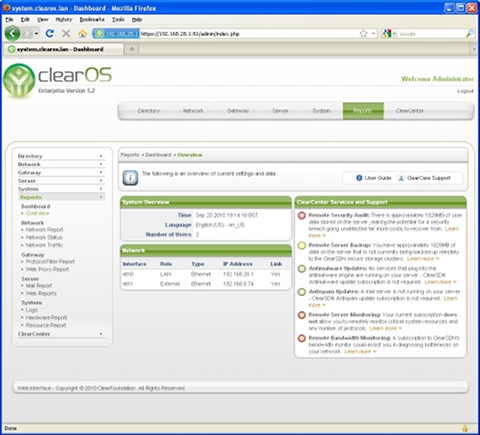Screen dimensions: 480x435
Task: Click the Logout link
Action: [465, 91]
